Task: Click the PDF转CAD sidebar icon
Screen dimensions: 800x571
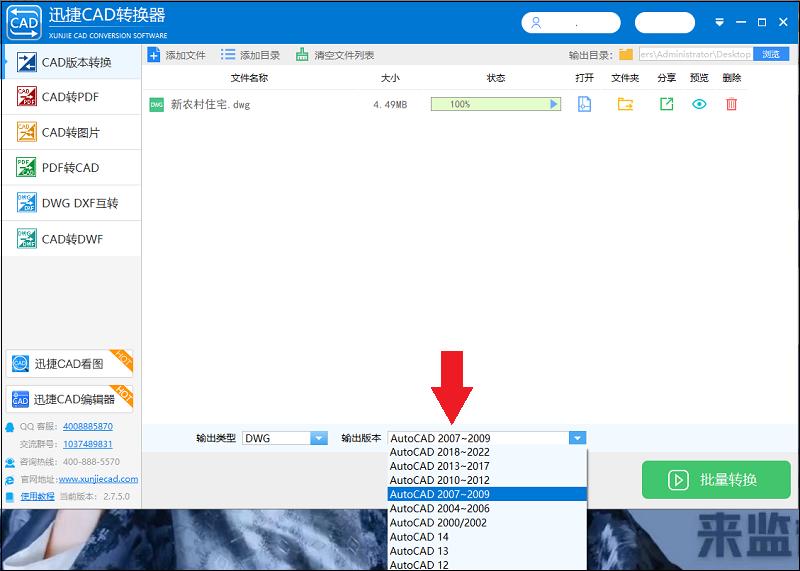Action: pos(27,167)
